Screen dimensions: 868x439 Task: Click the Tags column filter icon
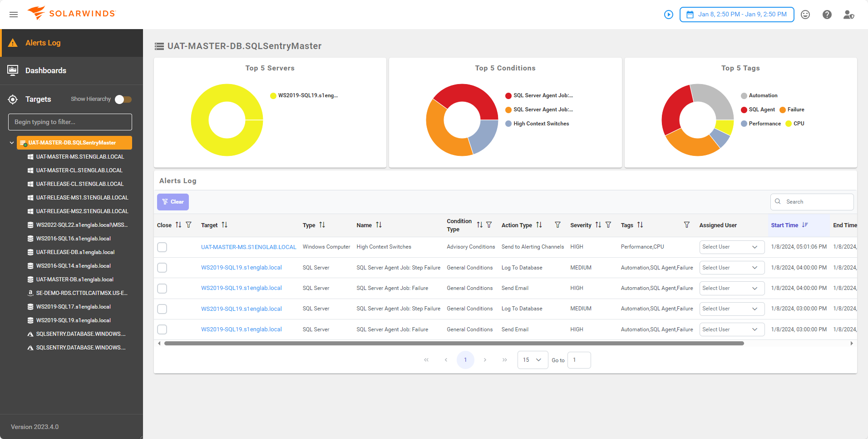686,225
